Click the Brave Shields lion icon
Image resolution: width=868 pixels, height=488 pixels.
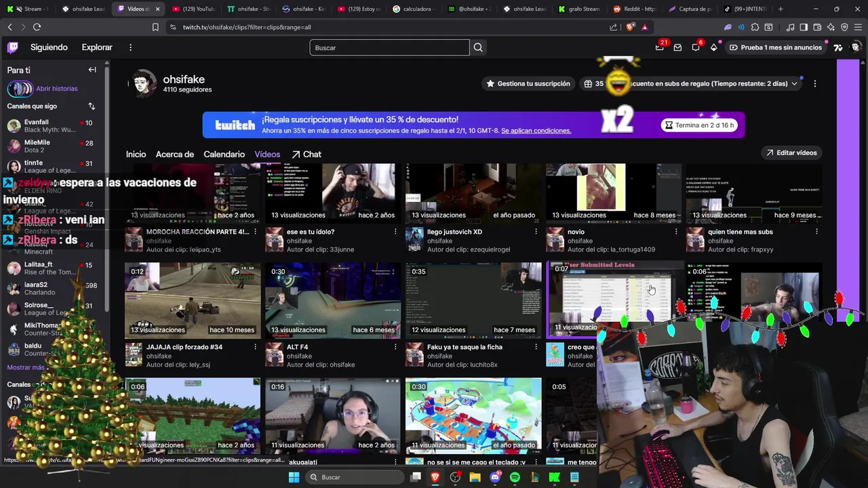click(x=629, y=27)
